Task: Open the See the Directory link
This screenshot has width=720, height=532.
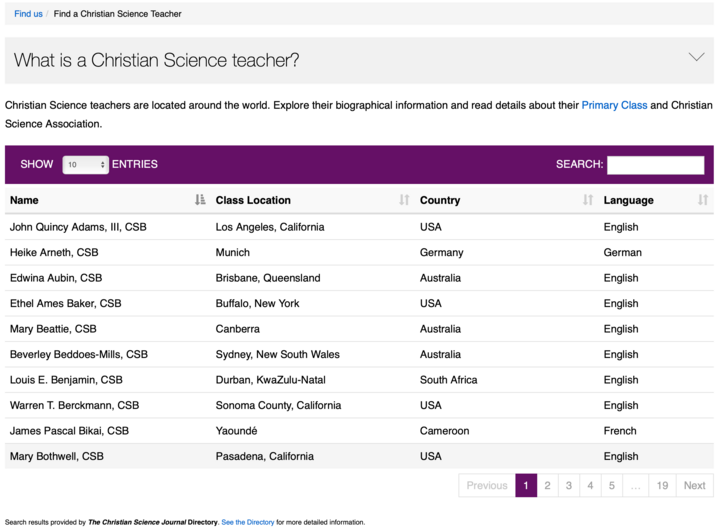Action: point(248,522)
